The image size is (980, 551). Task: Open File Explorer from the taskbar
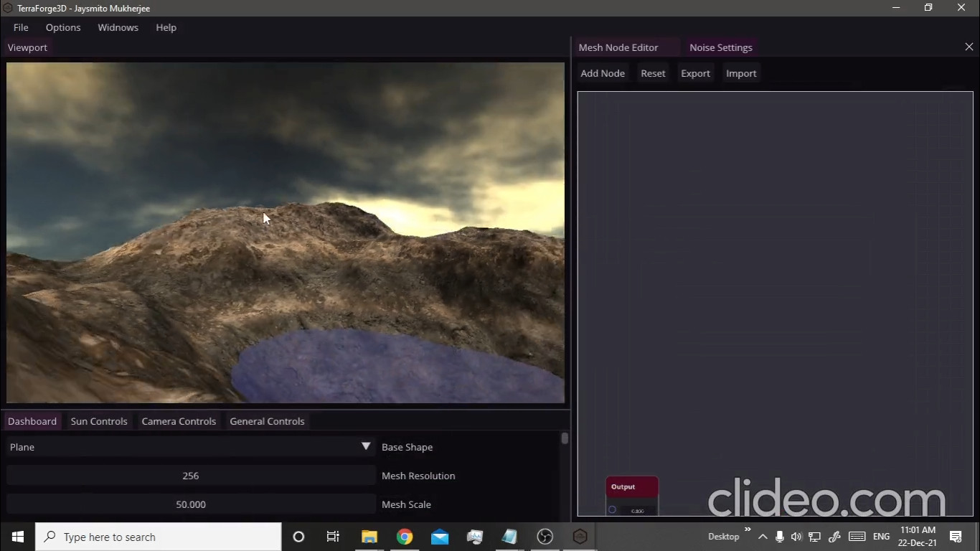369,537
